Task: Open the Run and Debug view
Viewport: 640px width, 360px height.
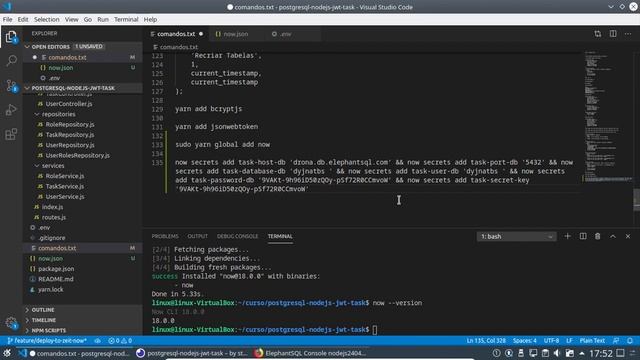Action: (x=11, y=110)
